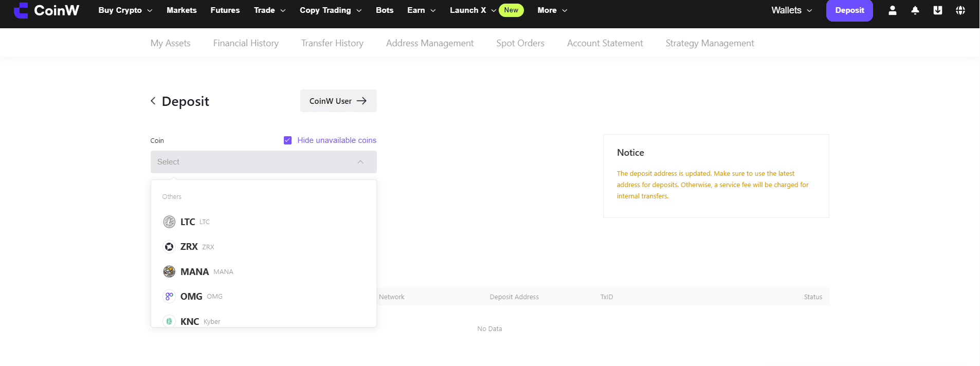Click the coin Select input field
The image size is (980, 366).
coord(264,162)
